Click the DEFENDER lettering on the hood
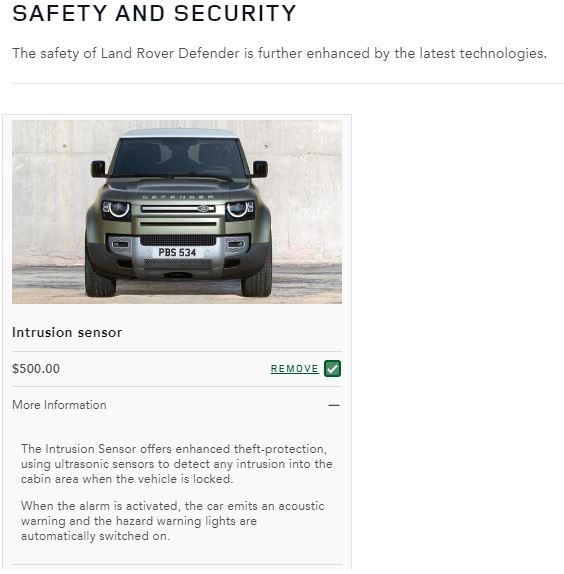Screen dimensions: 564x574 coord(178,197)
